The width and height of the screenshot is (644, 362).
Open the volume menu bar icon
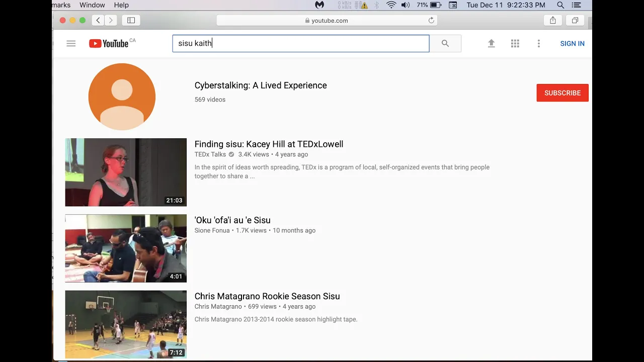[x=406, y=5]
